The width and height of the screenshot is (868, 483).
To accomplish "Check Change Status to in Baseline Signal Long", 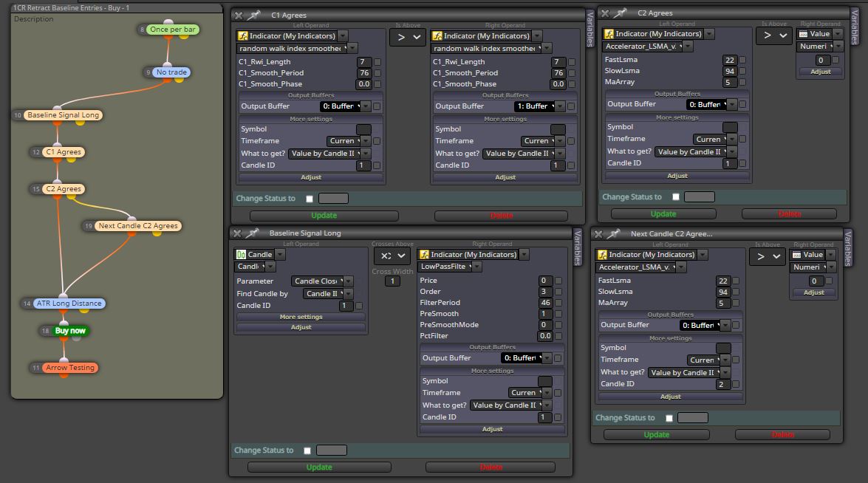I will click(x=307, y=451).
